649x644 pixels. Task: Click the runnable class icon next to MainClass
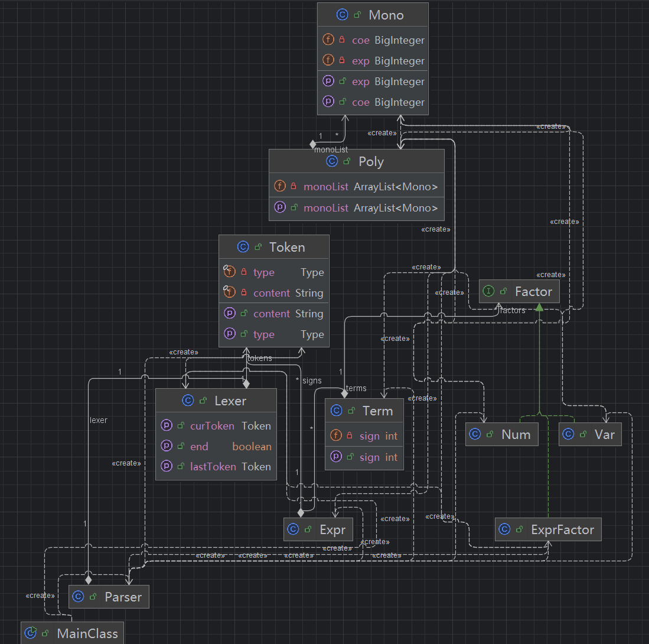pos(31,633)
